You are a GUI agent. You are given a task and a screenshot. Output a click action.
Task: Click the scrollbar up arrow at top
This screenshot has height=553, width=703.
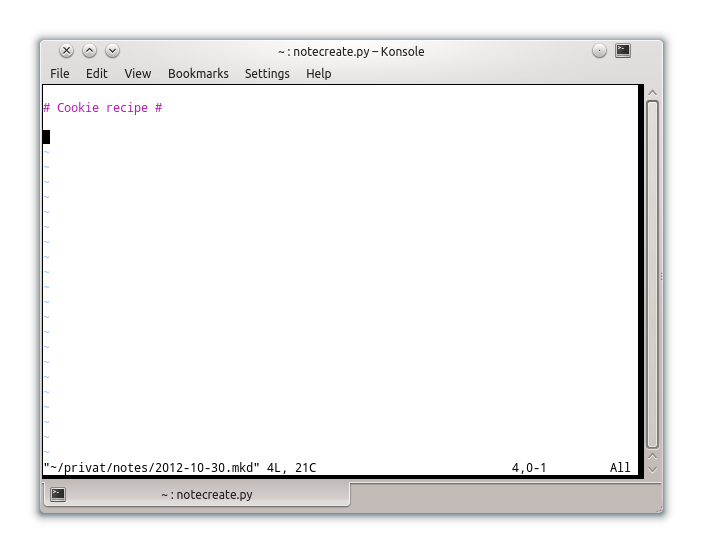653,93
